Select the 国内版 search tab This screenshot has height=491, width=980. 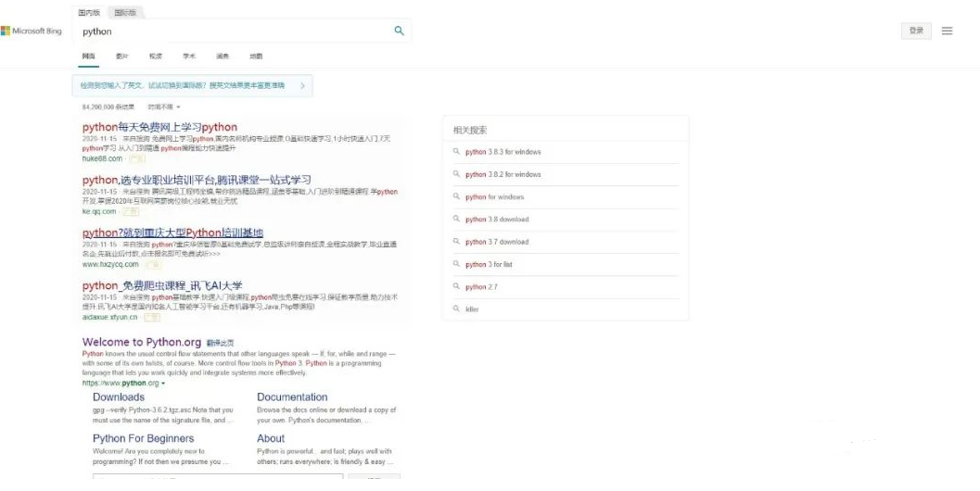tap(90, 13)
